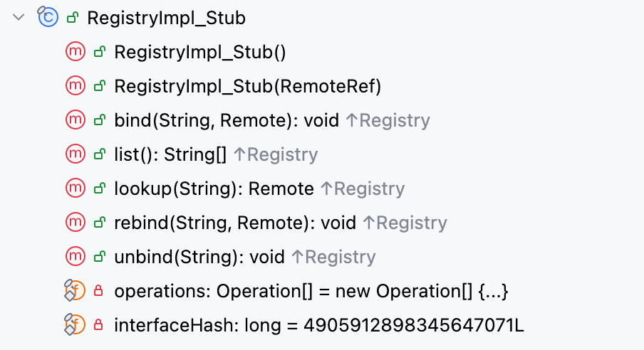Click the class icon beside RegistryImpl_Stub
The height and width of the screenshot is (350, 644).
pyautogui.click(x=48, y=18)
